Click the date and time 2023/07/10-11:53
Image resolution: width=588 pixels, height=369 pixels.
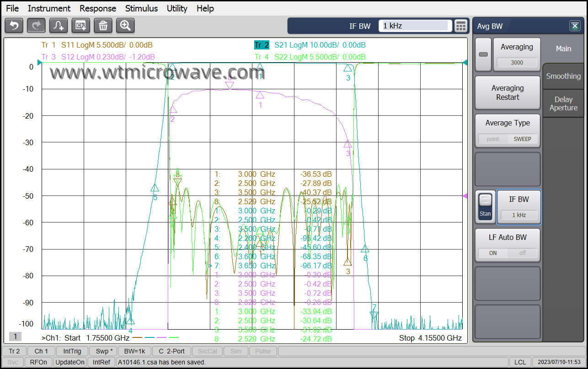[559, 362]
